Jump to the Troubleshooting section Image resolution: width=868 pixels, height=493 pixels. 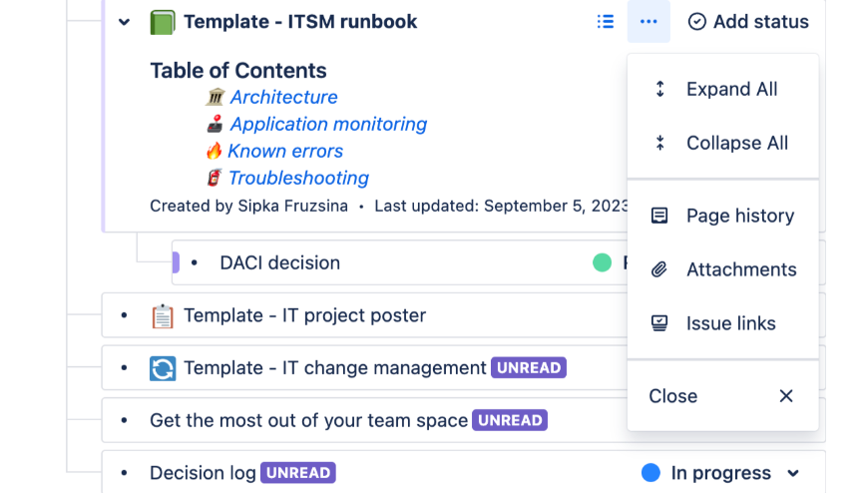298,178
